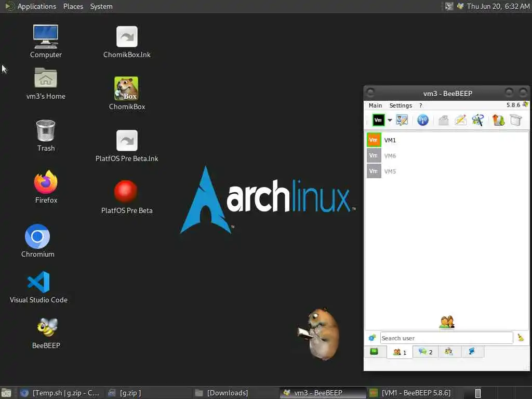Switch to the chats tab labeled 2

425,352
